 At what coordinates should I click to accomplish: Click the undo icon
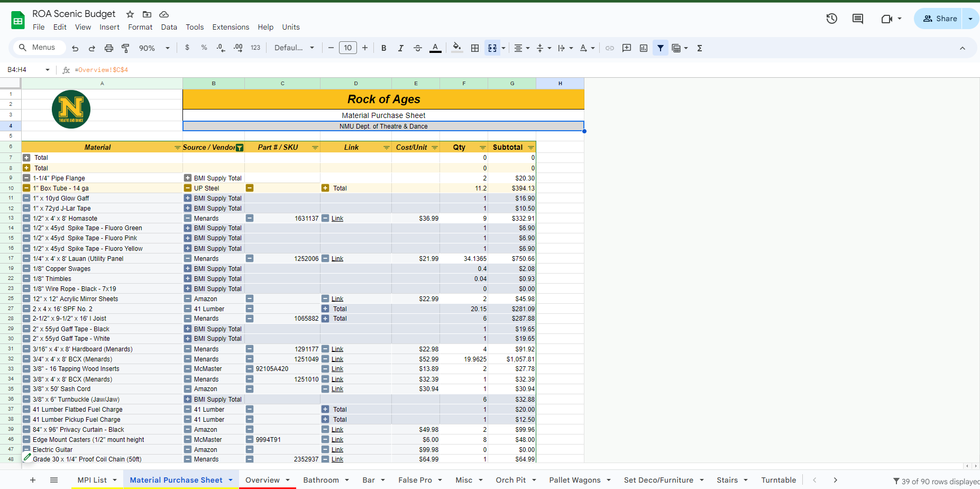[75, 48]
